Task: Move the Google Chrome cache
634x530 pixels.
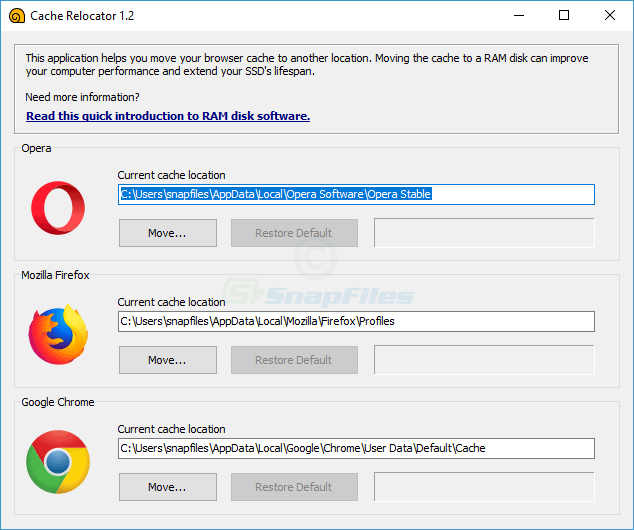Action: [168, 487]
